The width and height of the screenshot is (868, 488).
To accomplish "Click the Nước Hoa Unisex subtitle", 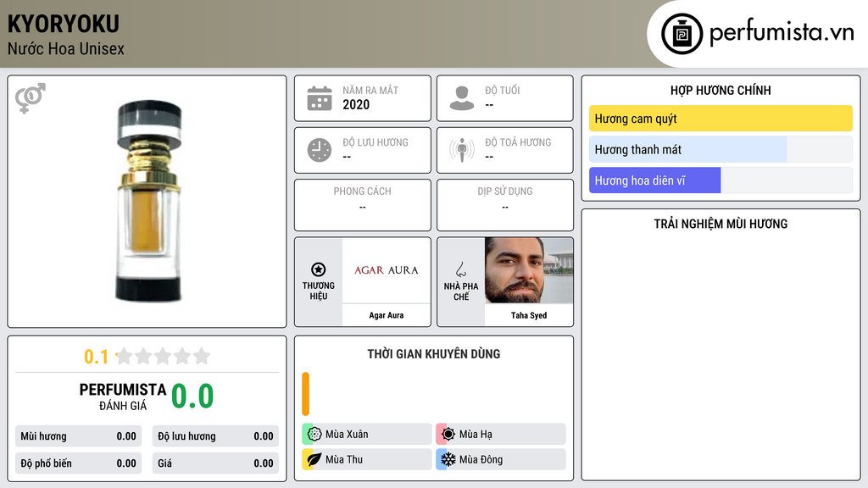I will coord(65,48).
